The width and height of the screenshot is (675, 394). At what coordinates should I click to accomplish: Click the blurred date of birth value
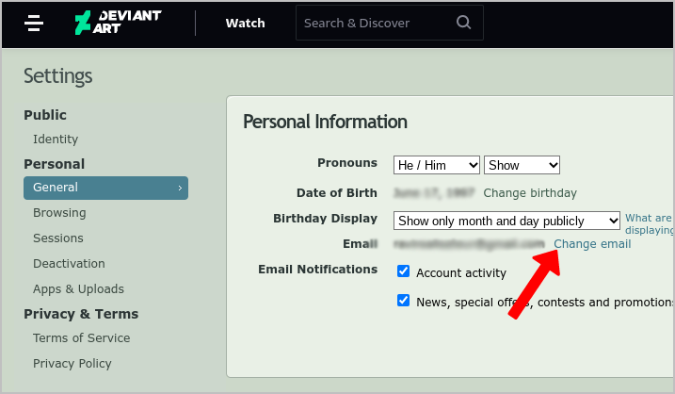pyautogui.click(x=434, y=193)
